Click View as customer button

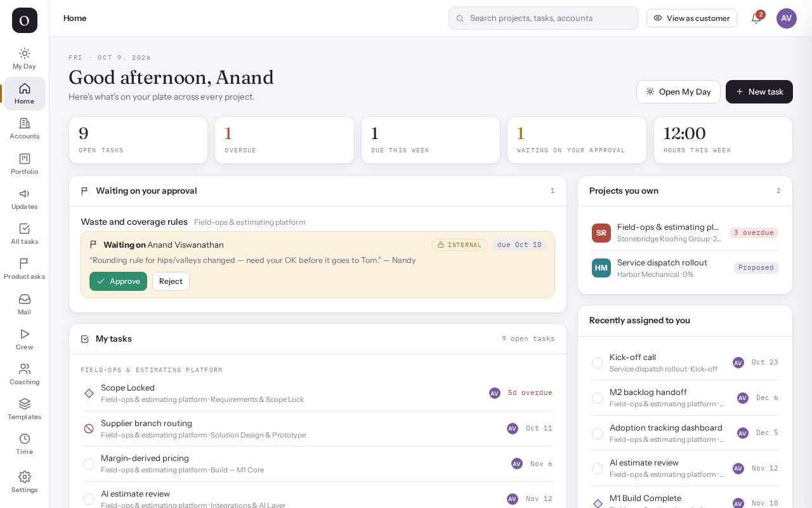click(x=691, y=18)
